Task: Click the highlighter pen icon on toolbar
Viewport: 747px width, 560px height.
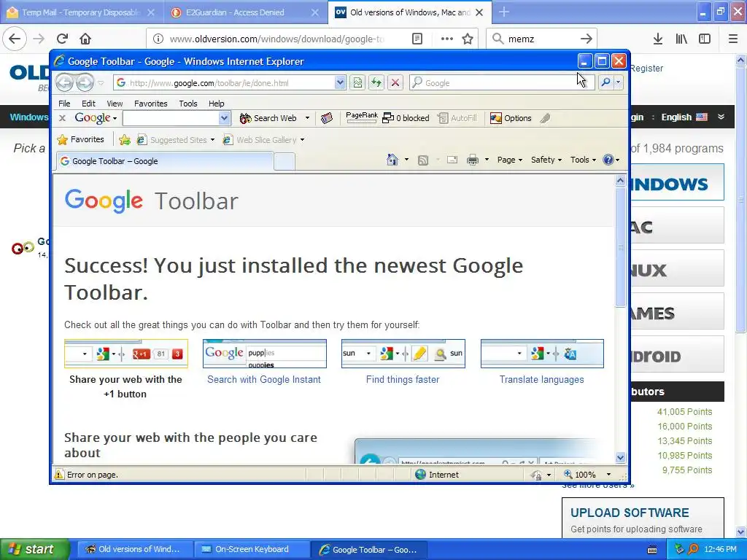Action: point(545,118)
